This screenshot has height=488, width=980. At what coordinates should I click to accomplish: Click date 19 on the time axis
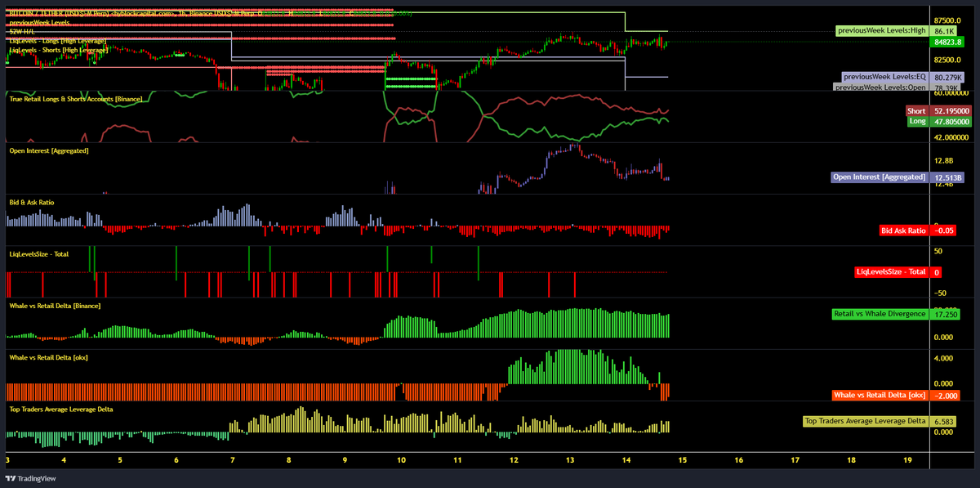coord(907,460)
